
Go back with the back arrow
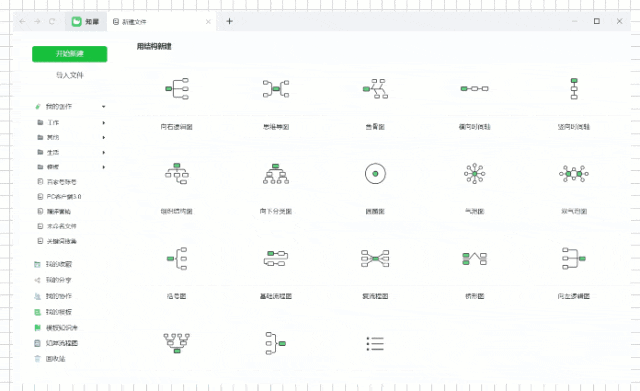coord(22,21)
